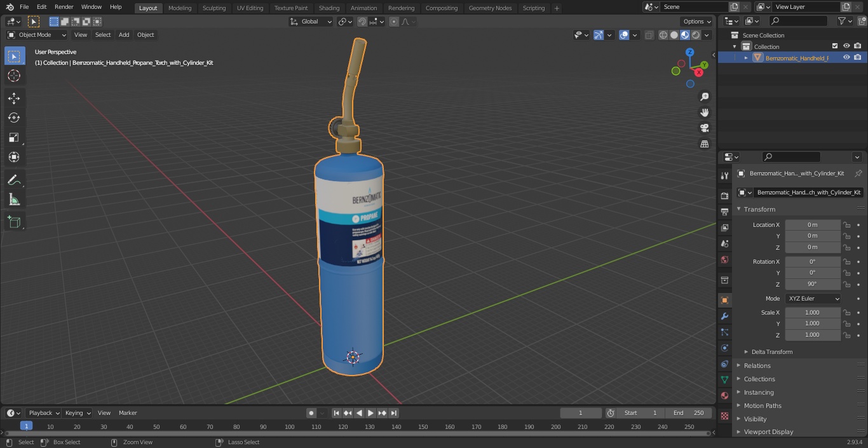The width and height of the screenshot is (868, 448).
Task: Open the Global transform orientation dropdown
Action: point(311,22)
